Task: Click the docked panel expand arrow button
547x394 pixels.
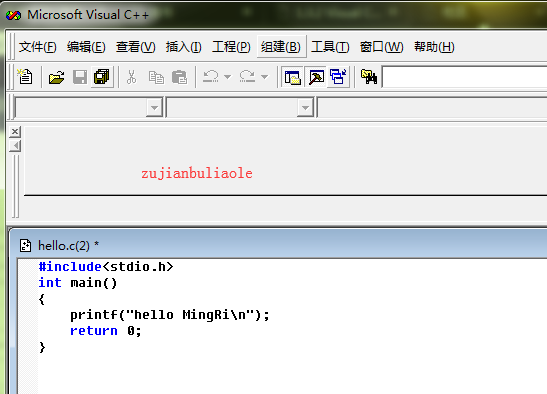Action: 15,146
